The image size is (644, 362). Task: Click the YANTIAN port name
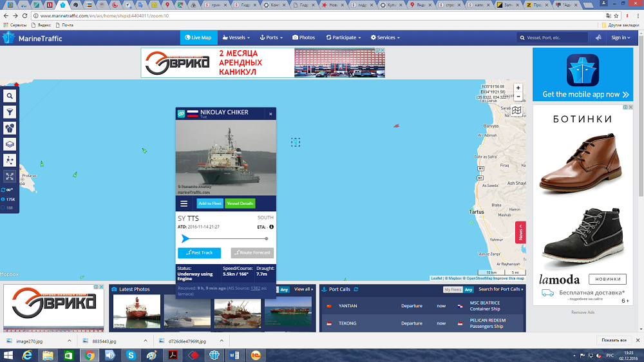coord(348,306)
